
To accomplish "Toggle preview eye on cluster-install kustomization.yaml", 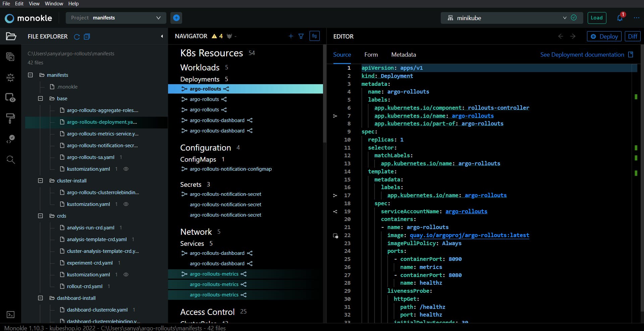I will (126, 204).
